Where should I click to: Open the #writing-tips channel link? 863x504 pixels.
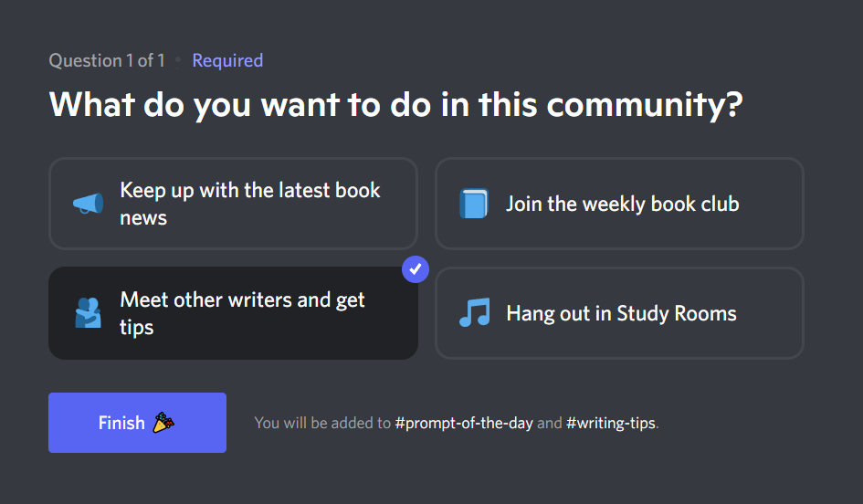click(x=610, y=424)
